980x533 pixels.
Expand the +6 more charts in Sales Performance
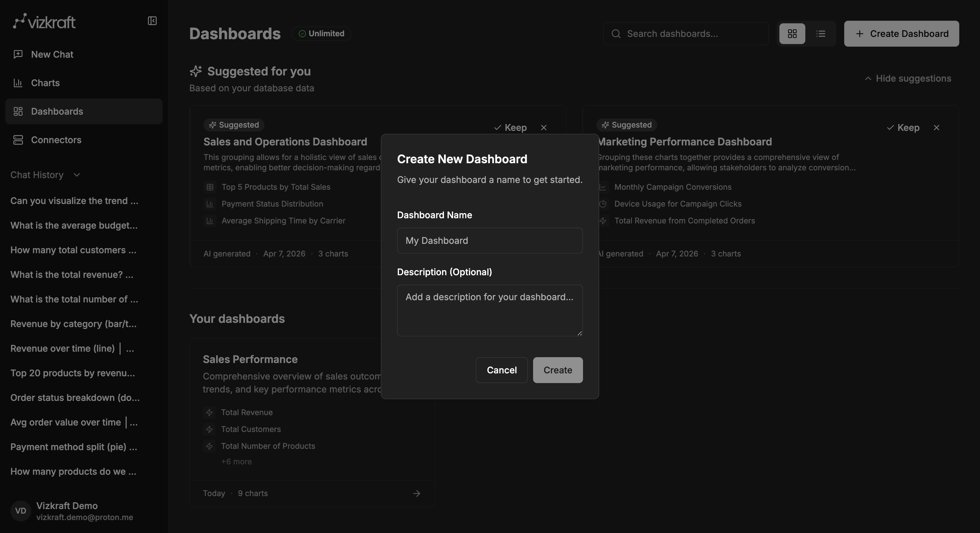236,461
